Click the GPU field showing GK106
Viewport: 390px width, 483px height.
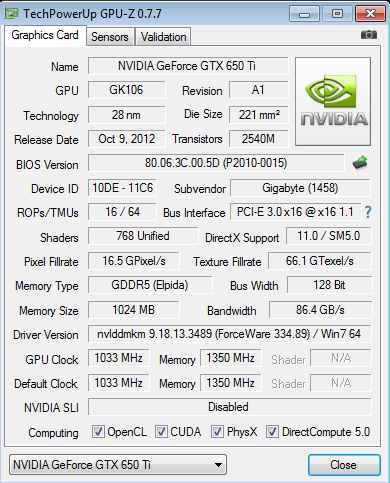127,90
